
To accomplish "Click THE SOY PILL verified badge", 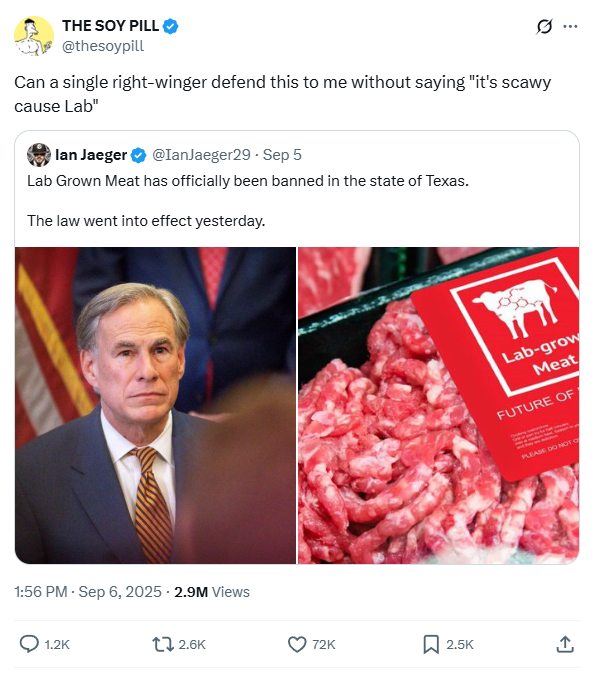I will 170,26.
